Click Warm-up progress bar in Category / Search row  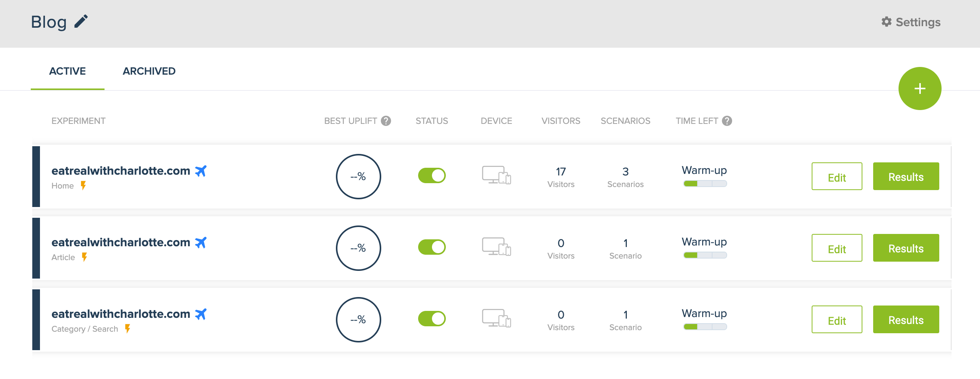point(705,327)
